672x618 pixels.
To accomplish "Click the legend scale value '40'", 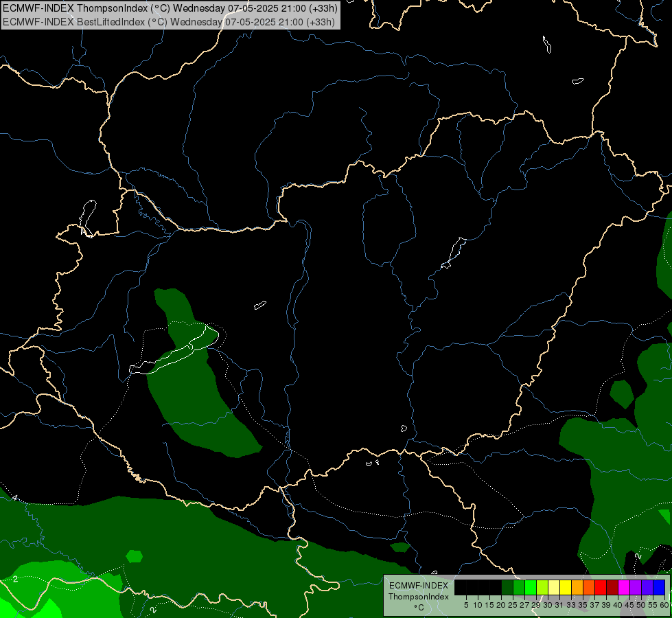I will click(x=618, y=605).
